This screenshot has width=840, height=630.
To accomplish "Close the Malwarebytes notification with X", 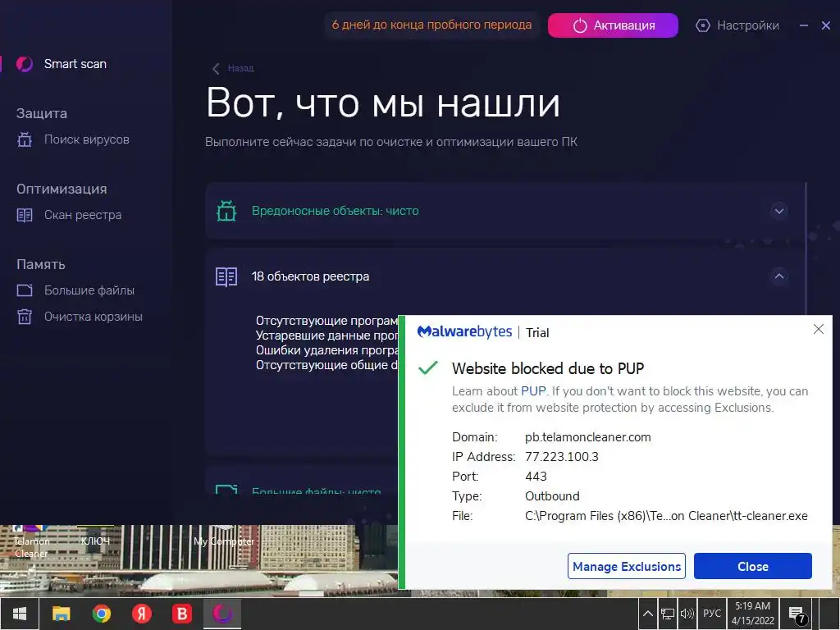I will click(x=819, y=329).
